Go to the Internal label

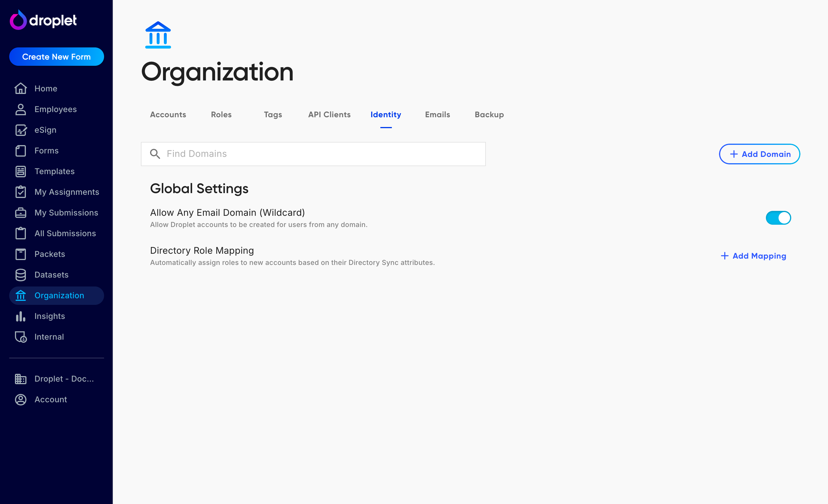(49, 337)
